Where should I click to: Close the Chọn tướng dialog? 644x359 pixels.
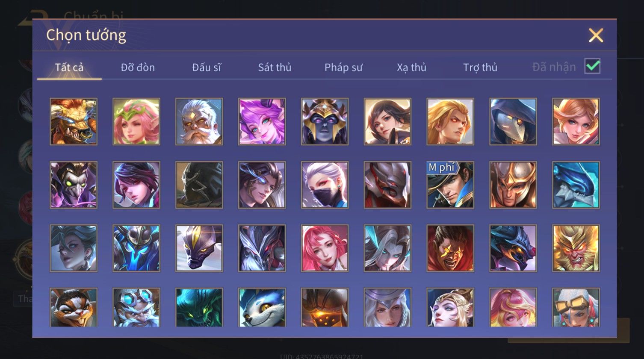pyautogui.click(x=596, y=35)
